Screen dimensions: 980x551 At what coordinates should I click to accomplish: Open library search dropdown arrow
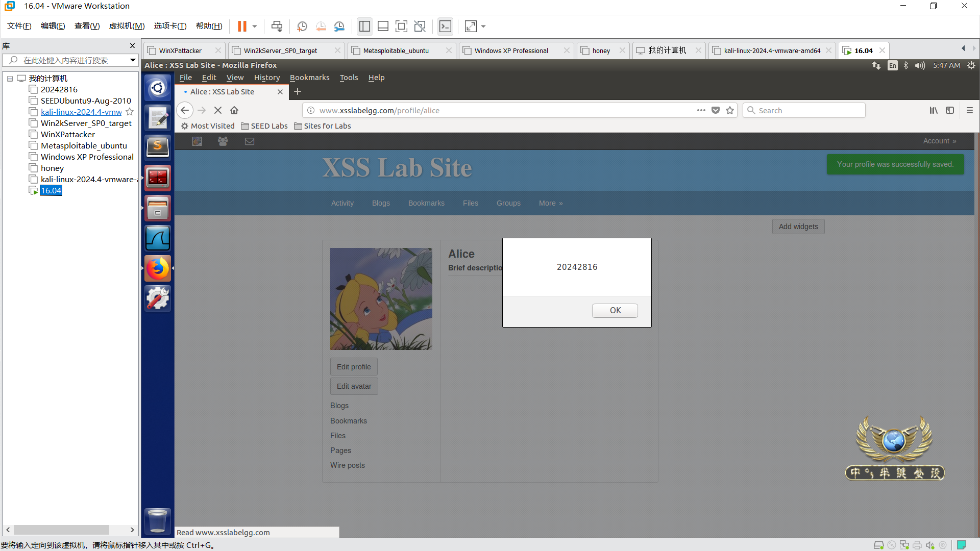[x=133, y=60]
